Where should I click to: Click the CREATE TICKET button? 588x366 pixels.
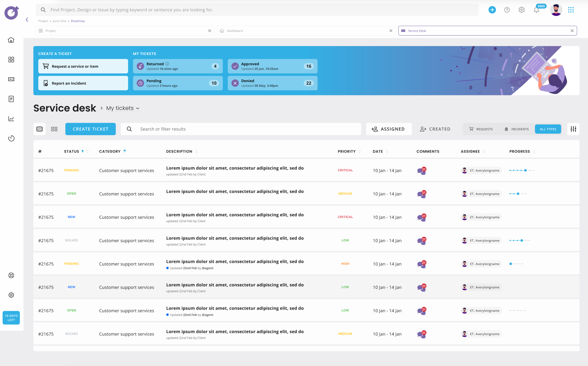(x=90, y=129)
